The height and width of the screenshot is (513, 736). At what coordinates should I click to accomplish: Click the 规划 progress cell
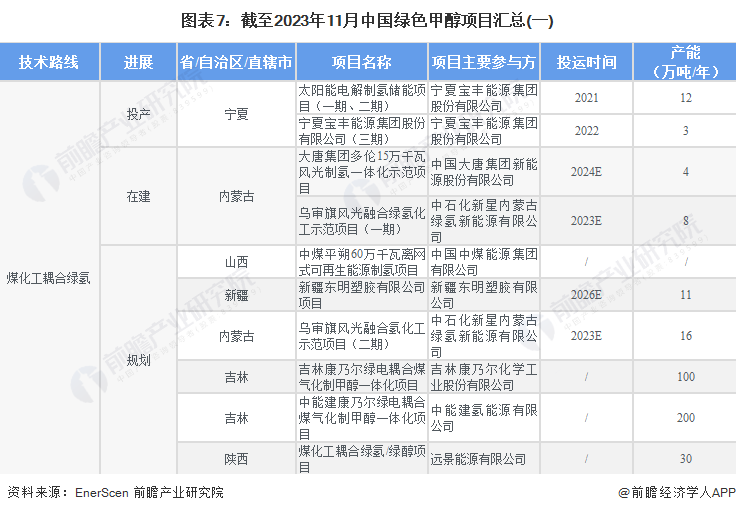(x=138, y=360)
